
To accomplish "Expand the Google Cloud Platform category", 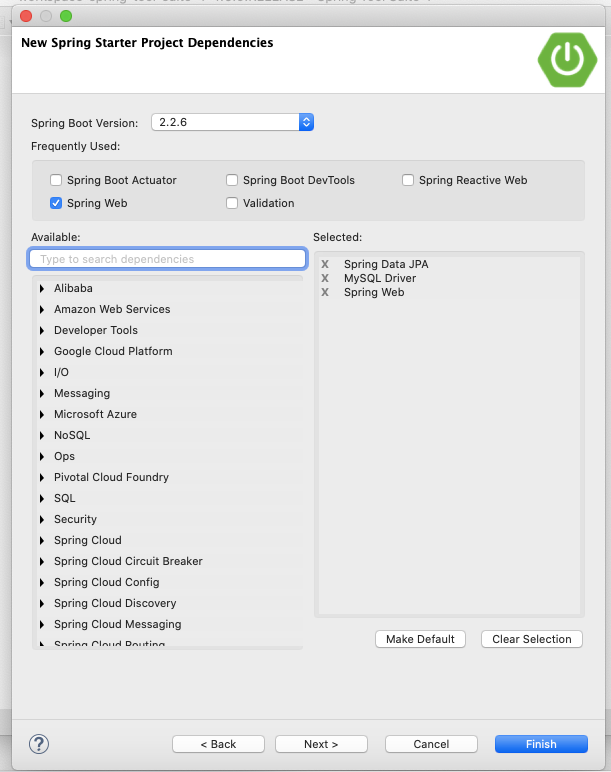I will [x=42, y=352].
